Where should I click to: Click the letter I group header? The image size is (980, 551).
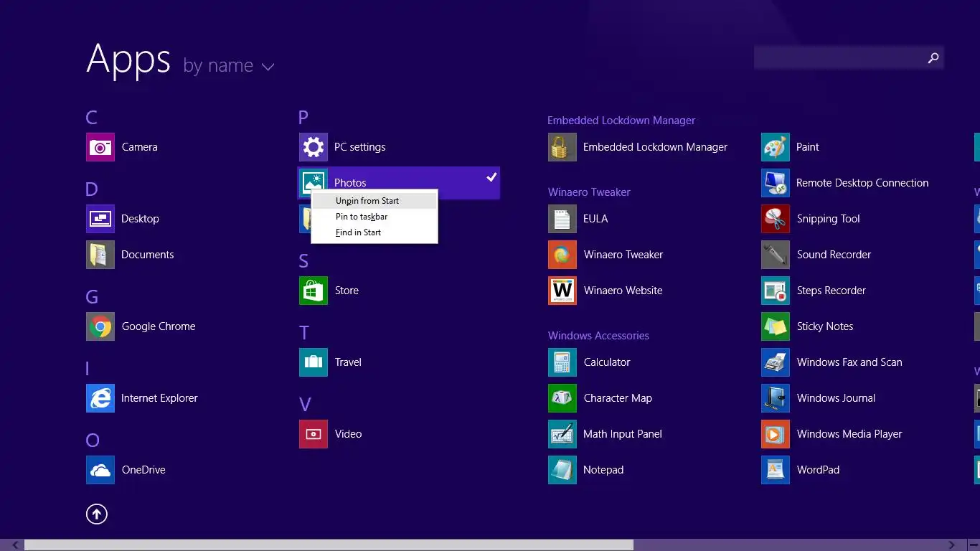click(88, 369)
